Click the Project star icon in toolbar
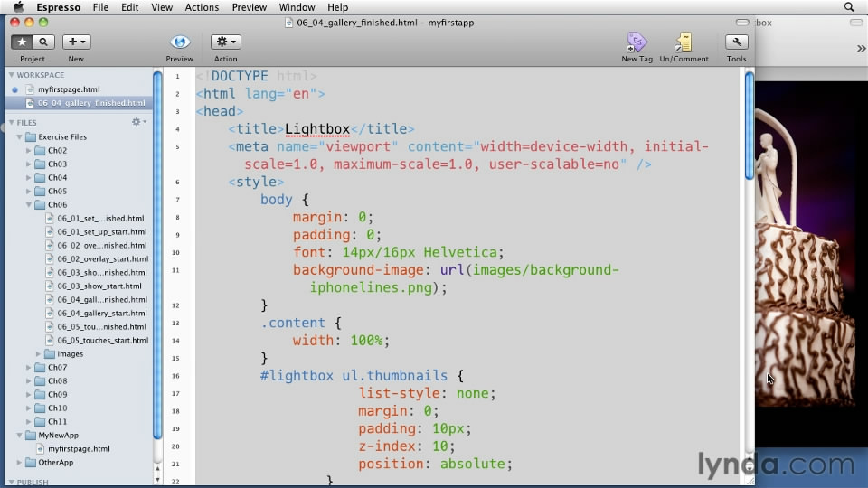Screen dimensions: 868x488 coord(22,42)
